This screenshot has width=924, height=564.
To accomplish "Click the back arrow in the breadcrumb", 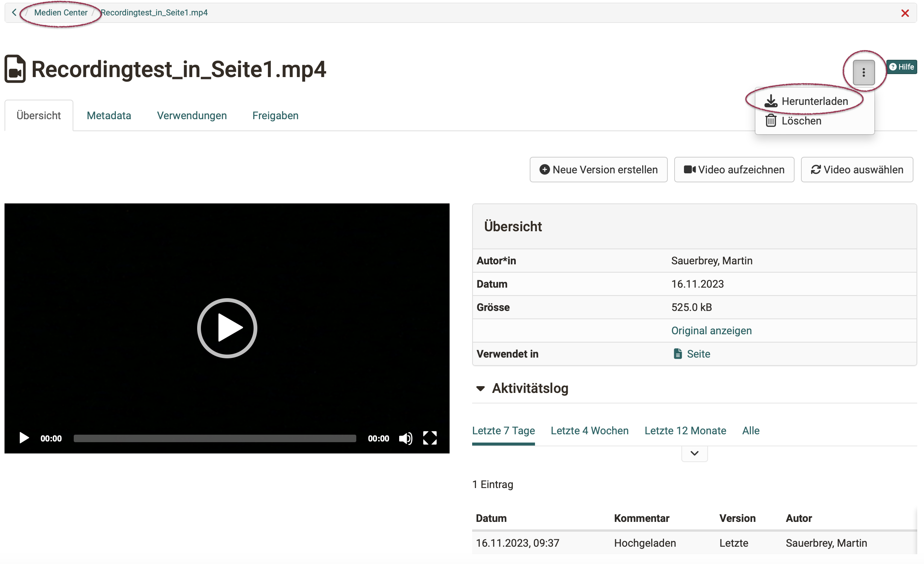I will point(14,12).
